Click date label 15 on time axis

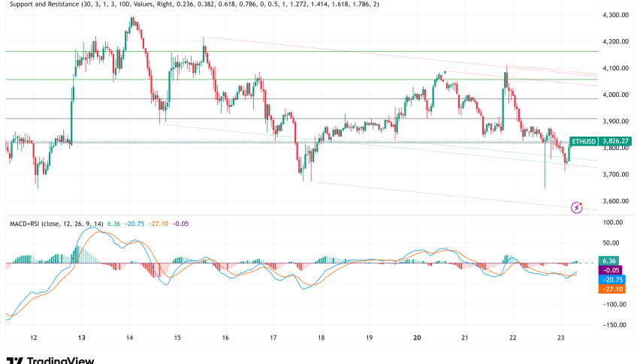[x=177, y=338]
